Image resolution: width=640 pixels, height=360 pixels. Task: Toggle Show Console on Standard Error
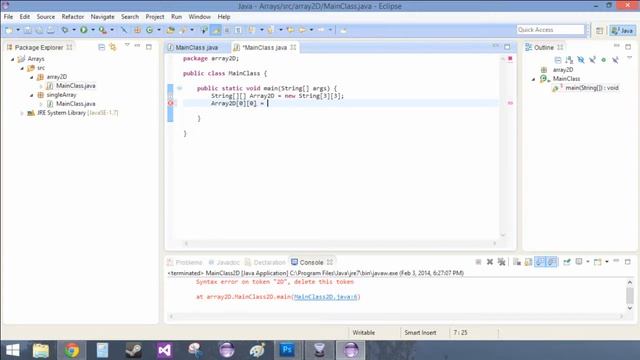point(552,262)
